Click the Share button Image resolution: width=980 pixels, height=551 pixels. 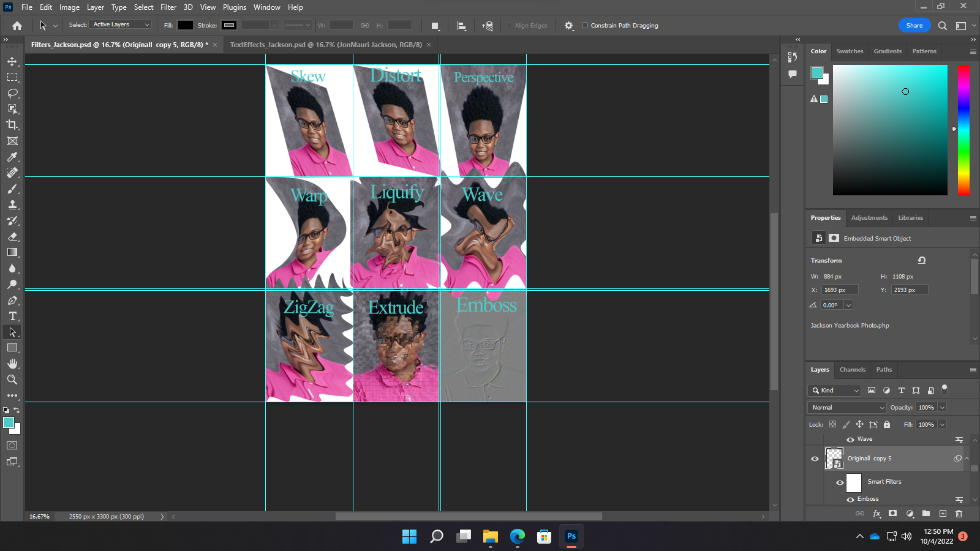(x=914, y=26)
